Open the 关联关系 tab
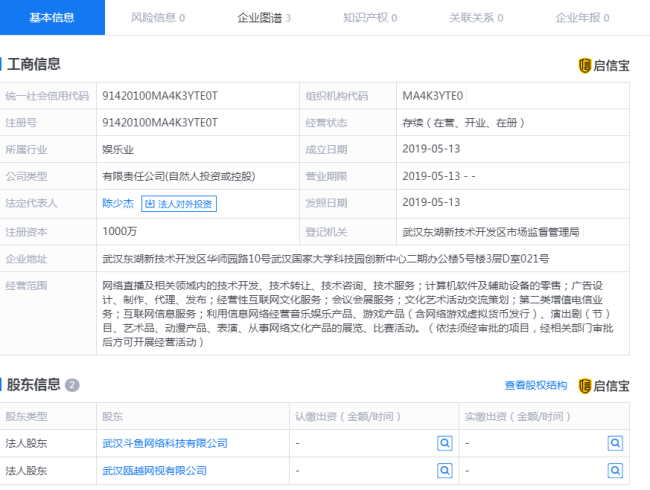The width and height of the screenshot is (650, 490). (476, 18)
